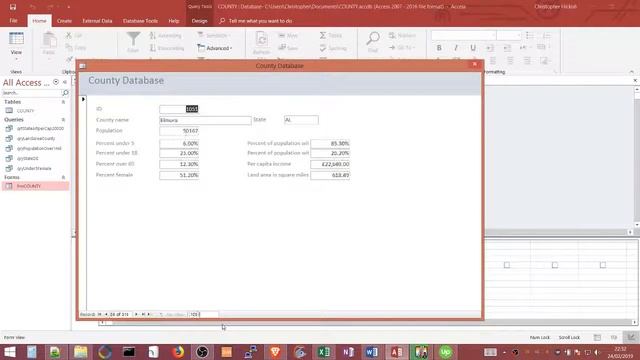
Task: Switch to the Design tab
Action: point(199,21)
